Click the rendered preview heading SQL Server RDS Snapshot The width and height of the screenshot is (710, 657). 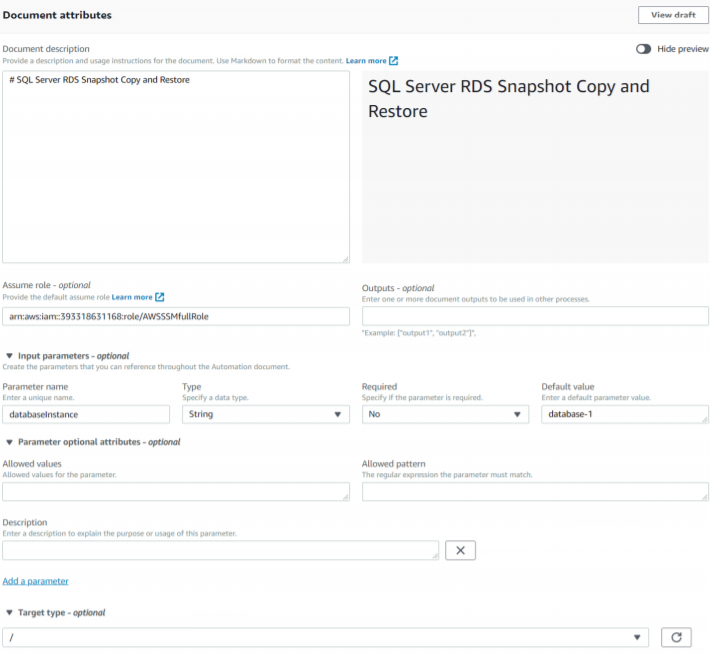tap(509, 99)
